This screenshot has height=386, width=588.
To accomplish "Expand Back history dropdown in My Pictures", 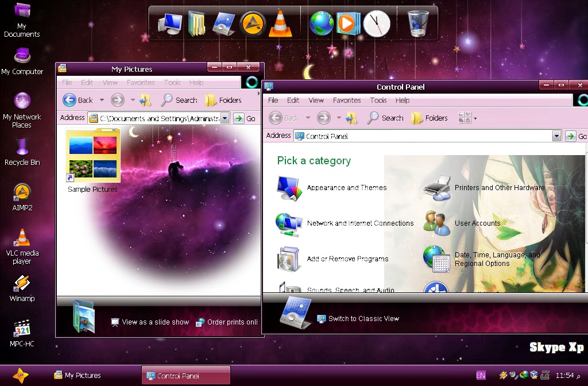I will 102,100.
